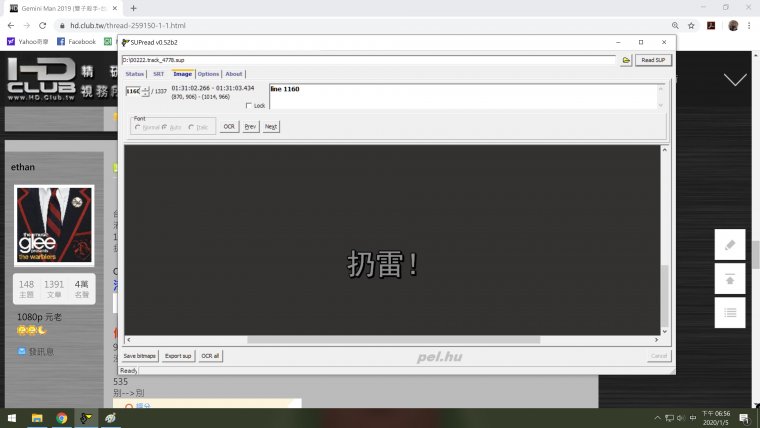The image size is (760, 428).
Task: Select the Italic font radio button
Action: [191, 127]
